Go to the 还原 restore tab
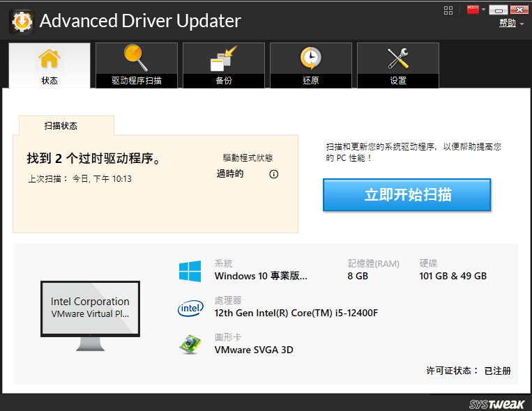The image size is (532, 411). click(311, 65)
